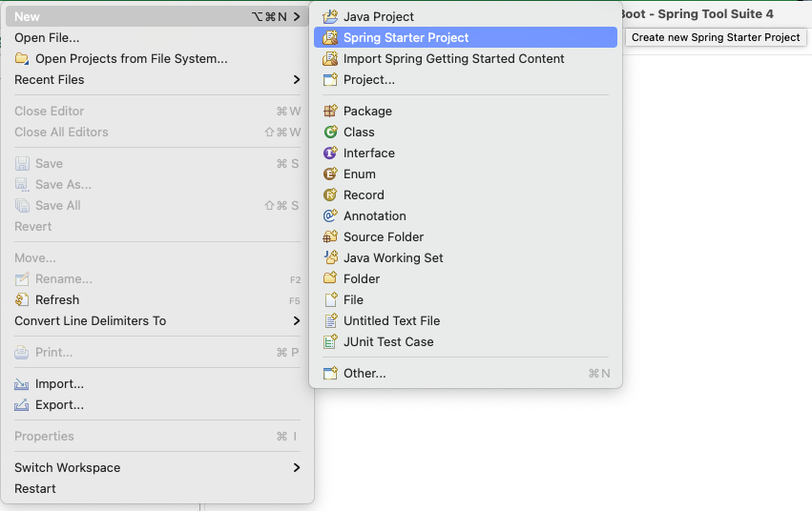This screenshot has width=812, height=511.
Task: Click the Other... wizard icon
Action: click(330, 373)
